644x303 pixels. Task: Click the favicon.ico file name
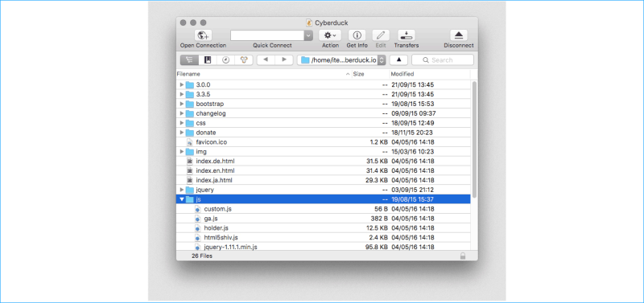(x=212, y=142)
